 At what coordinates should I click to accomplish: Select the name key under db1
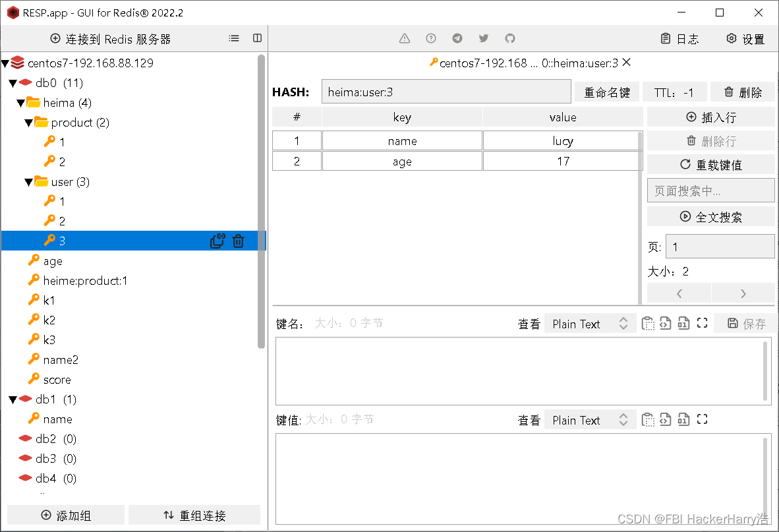[x=57, y=419]
